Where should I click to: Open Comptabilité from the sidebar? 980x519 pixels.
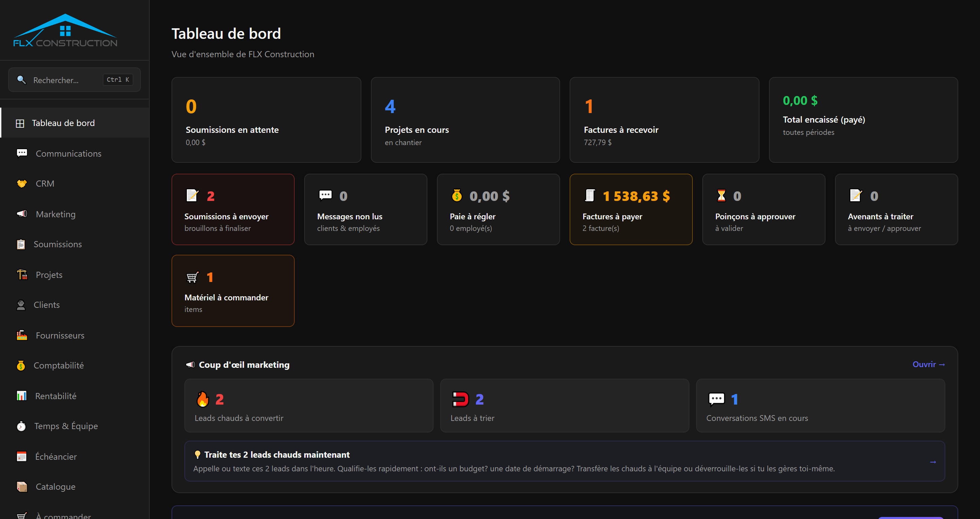tap(75, 365)
